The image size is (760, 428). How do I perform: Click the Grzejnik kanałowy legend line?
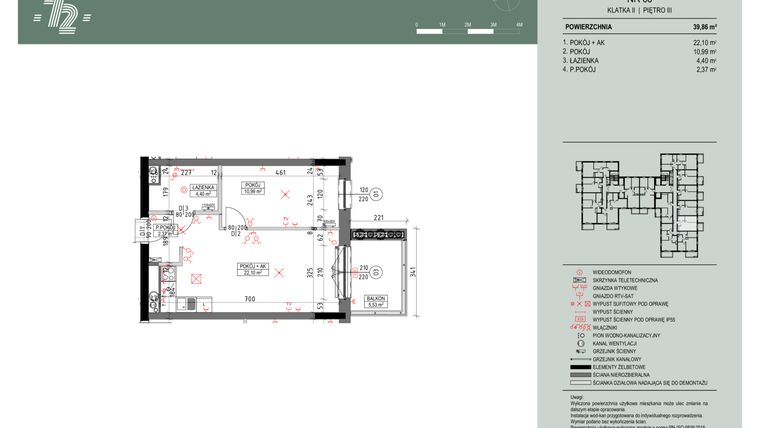(x=581, y=360)
